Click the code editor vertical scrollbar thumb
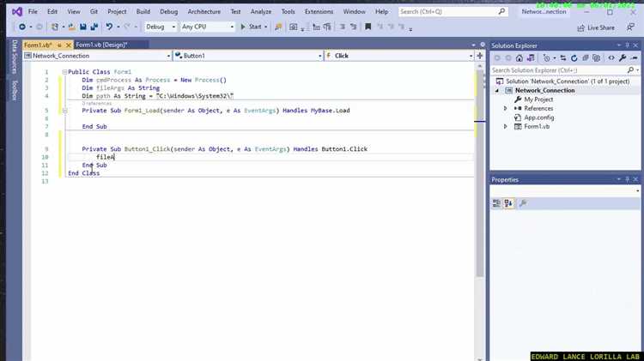The image size is (644, 361). [x=480, y=172]
